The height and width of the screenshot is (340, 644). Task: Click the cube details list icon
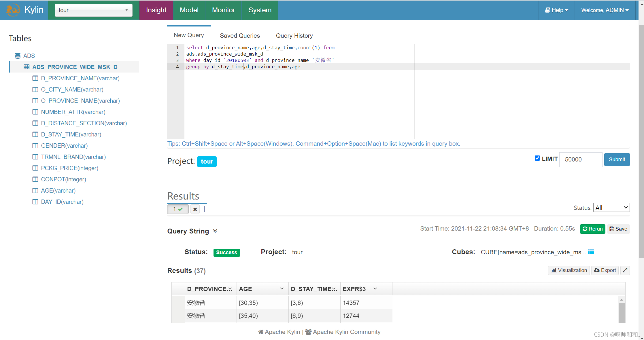pyautogui.click(x=591, y=252)
